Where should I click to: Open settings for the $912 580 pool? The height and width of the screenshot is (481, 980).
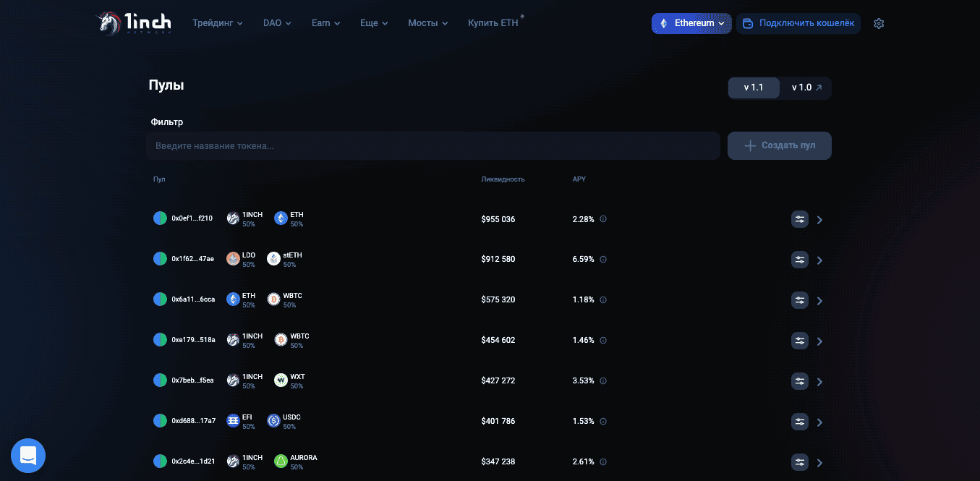click(x=799, y=260)
